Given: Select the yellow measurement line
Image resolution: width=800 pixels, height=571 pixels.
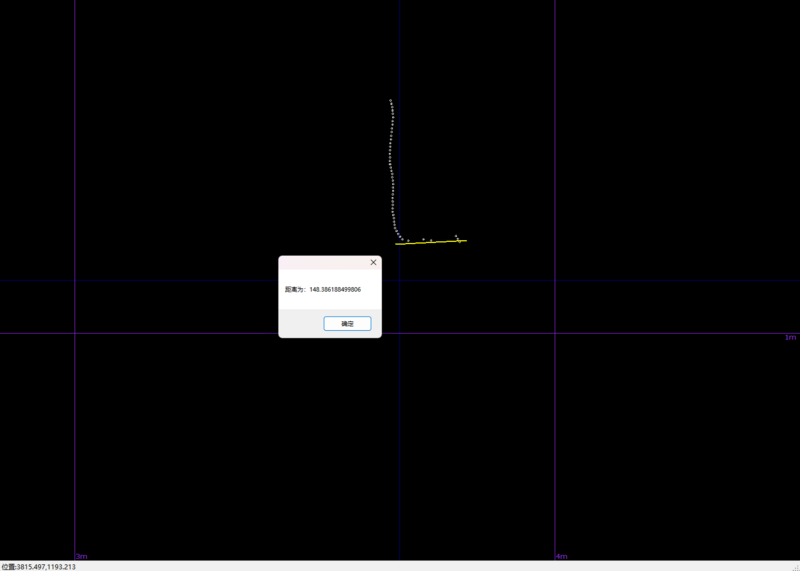Looking at the screenshot, I should (431, 242).
